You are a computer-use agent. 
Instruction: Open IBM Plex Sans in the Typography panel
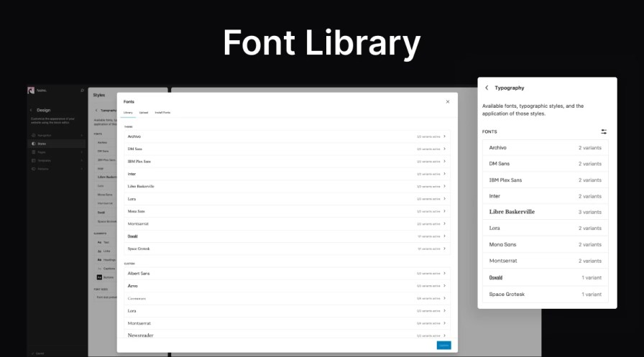click(545, 180)
